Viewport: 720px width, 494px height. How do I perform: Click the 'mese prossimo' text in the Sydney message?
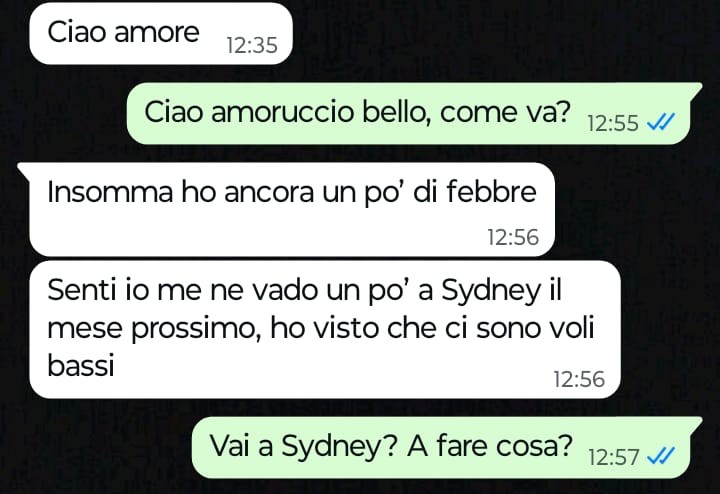pyautogui.click(x=151, y=329)
